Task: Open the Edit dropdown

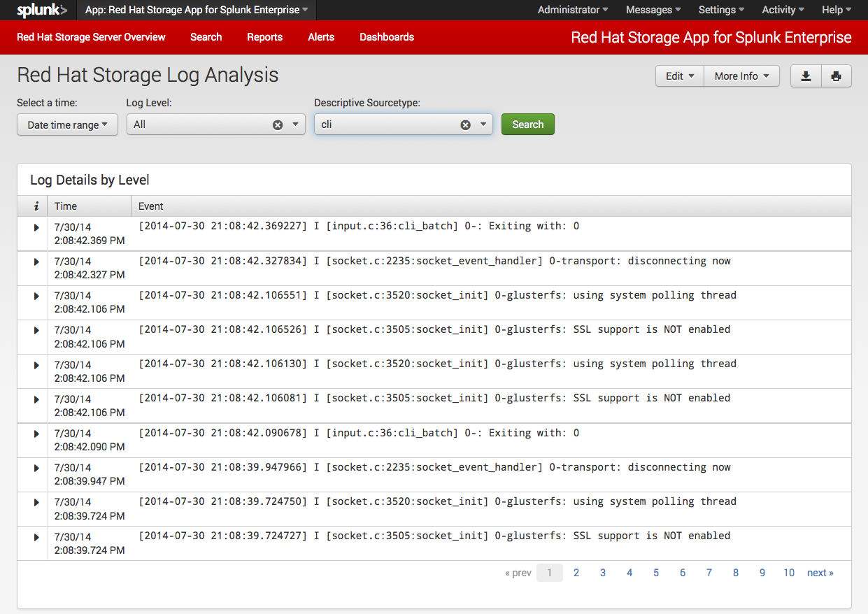Action: pyautogui.click(x=680, y=76)
